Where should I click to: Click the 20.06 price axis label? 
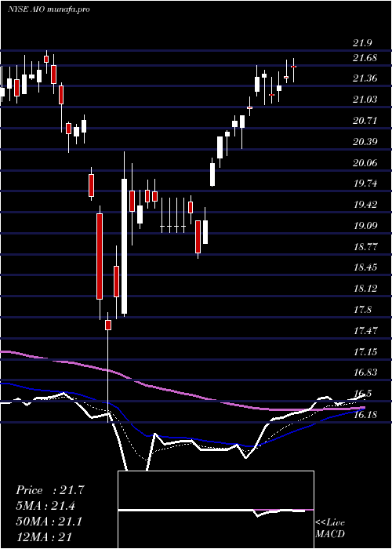tap(365, 162)
